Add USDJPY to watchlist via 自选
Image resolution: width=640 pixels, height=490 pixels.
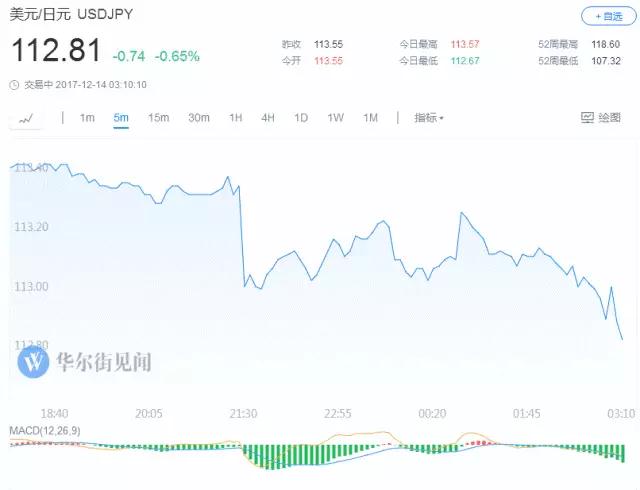608,16
